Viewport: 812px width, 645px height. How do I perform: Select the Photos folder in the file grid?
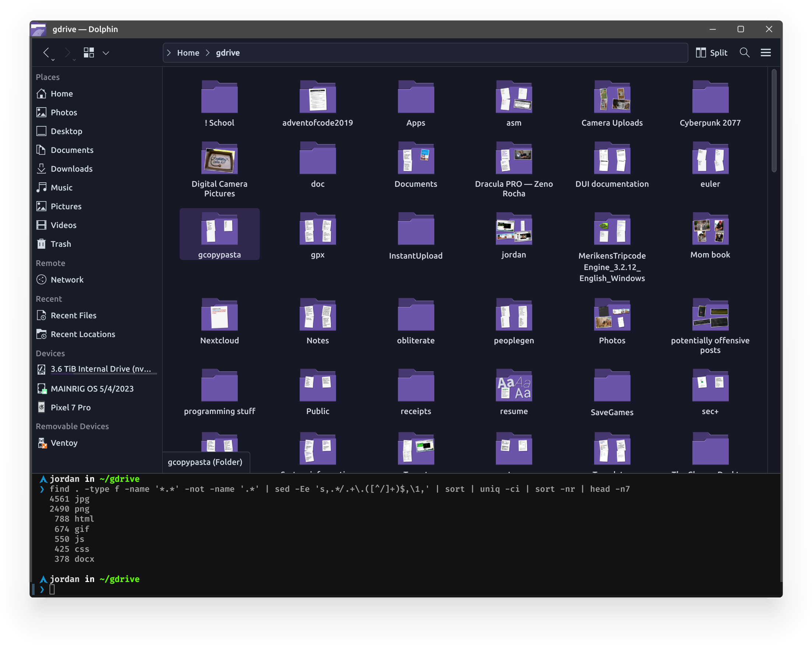[612, 322]
